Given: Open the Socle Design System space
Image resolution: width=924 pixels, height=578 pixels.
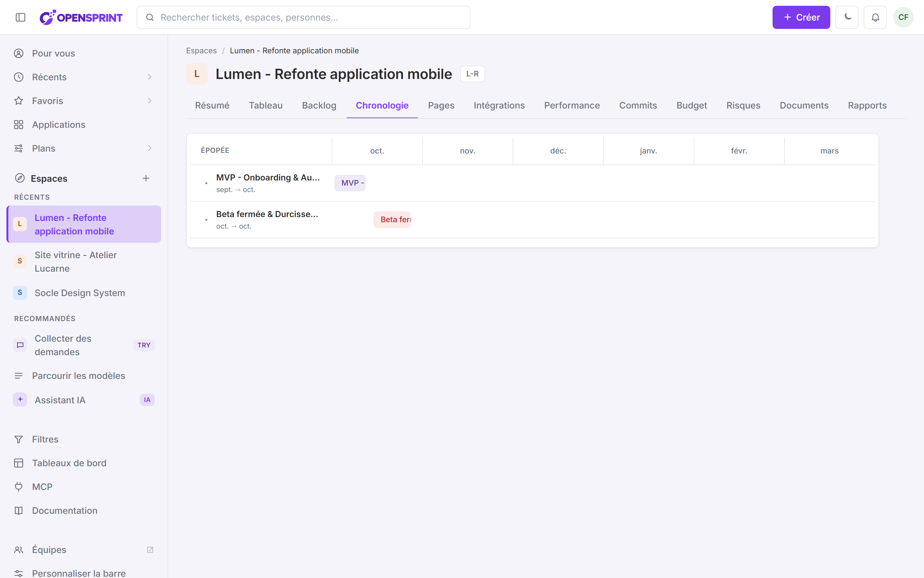Looking at the screenshot, I should (x=84, y=293).
